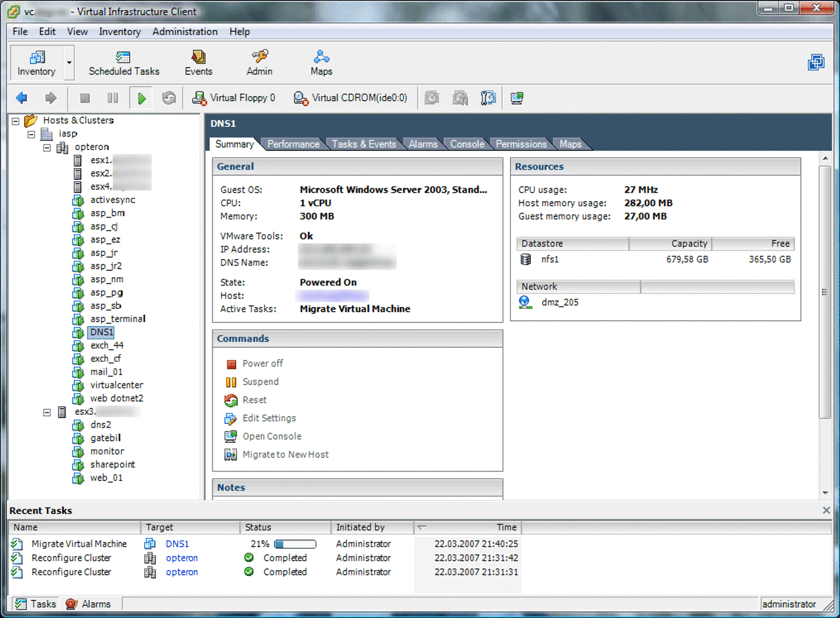Switch to the Tasks & Events tab
Screen dimensions: 840x618
coord(364,144)
